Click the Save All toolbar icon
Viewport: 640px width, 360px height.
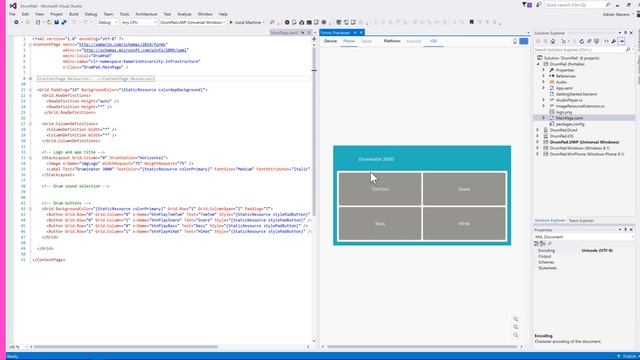pos(64,22)
